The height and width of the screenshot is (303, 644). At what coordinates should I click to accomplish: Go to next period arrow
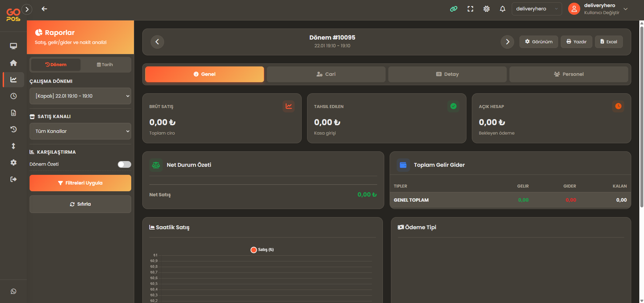[x=507, y=42]
